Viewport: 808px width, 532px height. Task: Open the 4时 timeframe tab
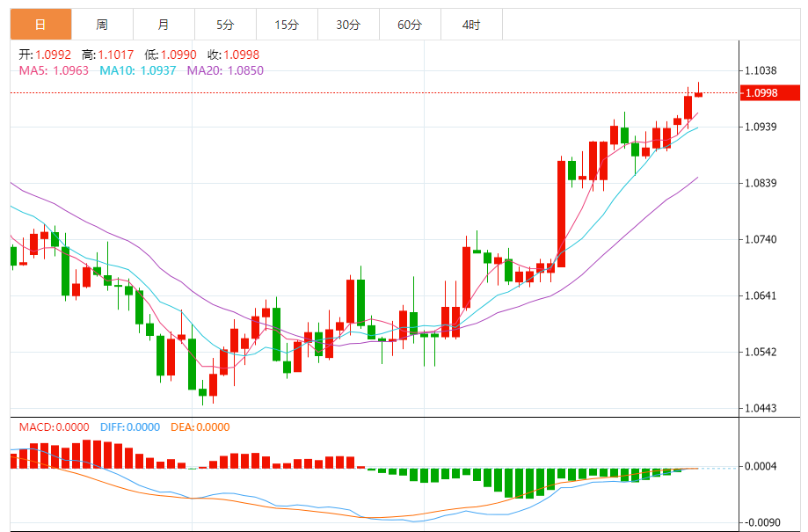point(471,25)
